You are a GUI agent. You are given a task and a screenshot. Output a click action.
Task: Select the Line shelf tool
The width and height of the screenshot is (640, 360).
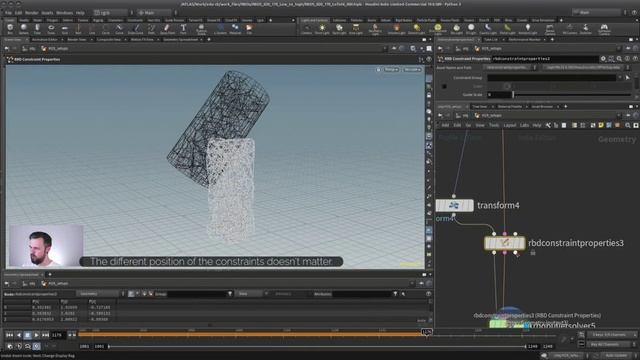tap(92, 29)
